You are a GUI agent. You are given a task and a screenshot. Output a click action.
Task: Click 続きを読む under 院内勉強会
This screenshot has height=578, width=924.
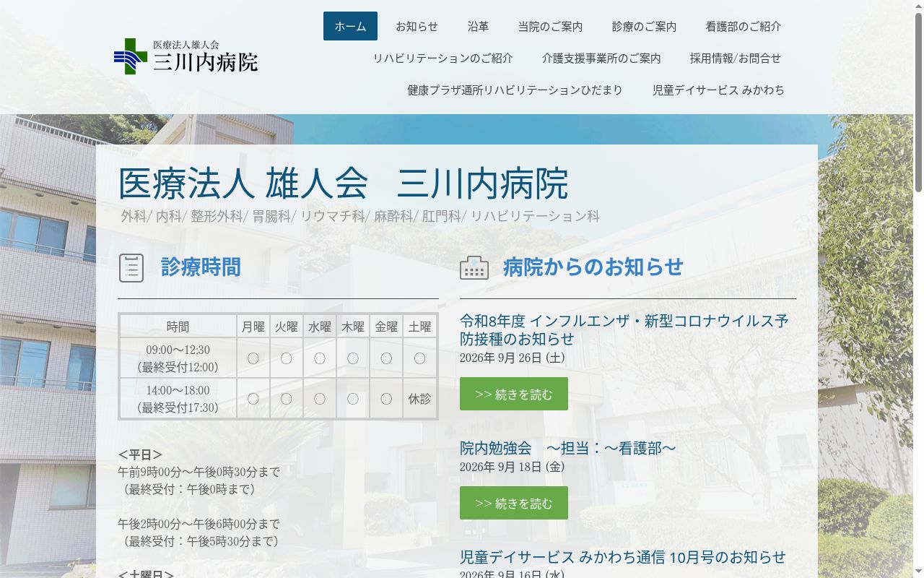pyautogui.click(x=514, y=503)
